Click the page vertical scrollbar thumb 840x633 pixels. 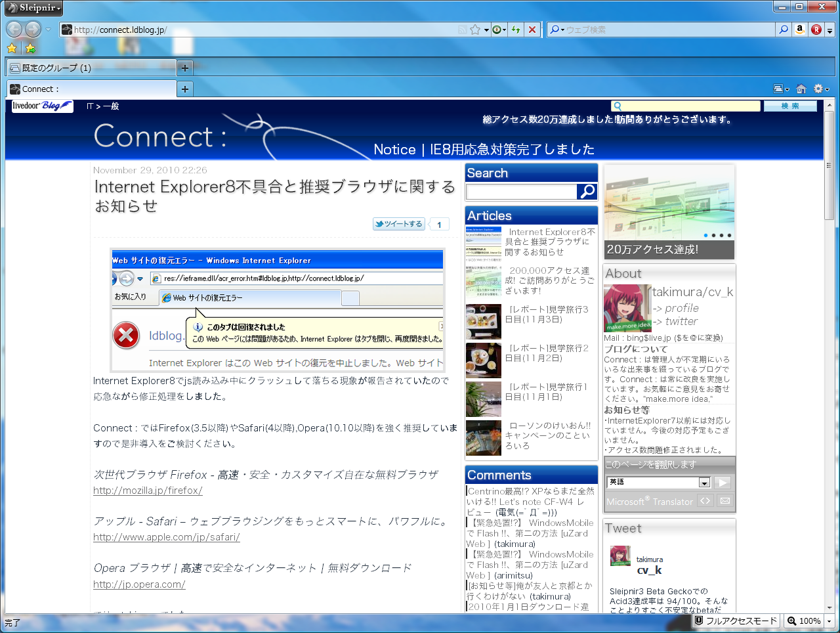point(829,165)
